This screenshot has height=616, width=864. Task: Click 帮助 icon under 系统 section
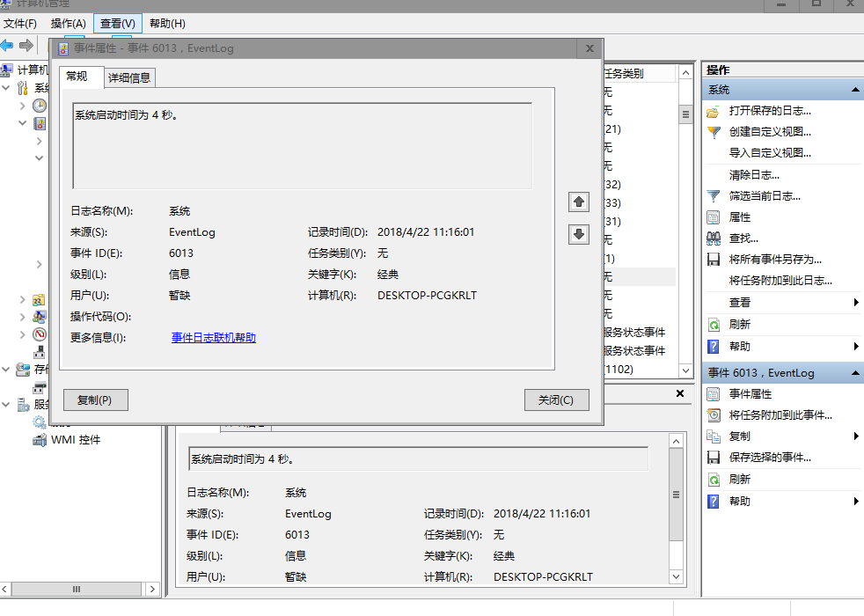pos(713,347)
